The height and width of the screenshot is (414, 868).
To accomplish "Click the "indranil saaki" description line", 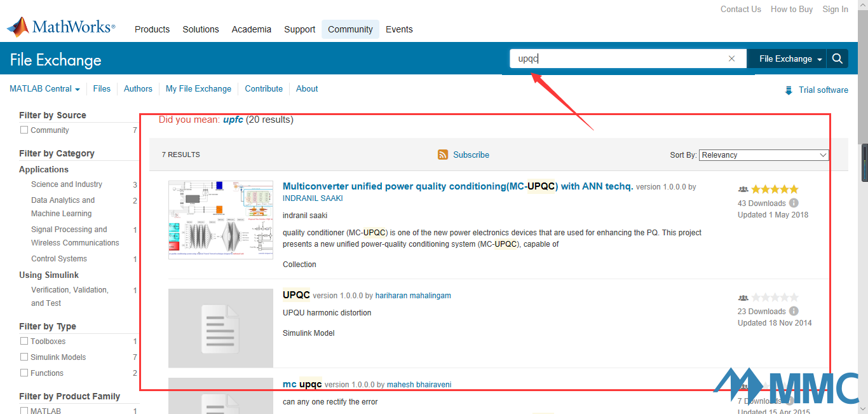I will [x=305, y=216].
